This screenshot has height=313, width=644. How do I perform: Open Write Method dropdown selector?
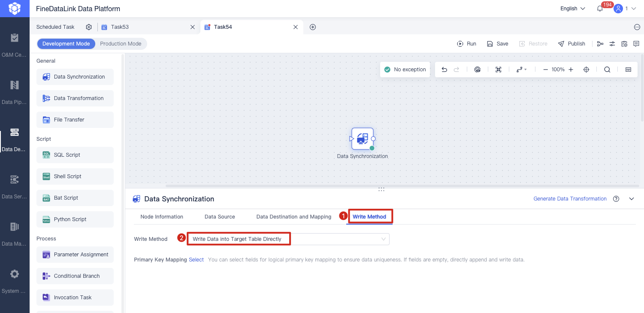288,239
